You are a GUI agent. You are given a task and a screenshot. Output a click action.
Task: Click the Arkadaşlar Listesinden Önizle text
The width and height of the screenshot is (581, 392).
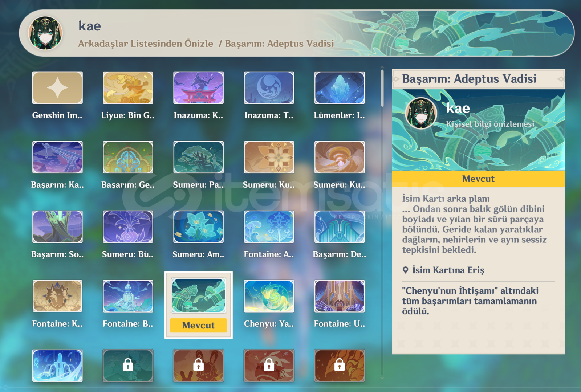(146, 44)
